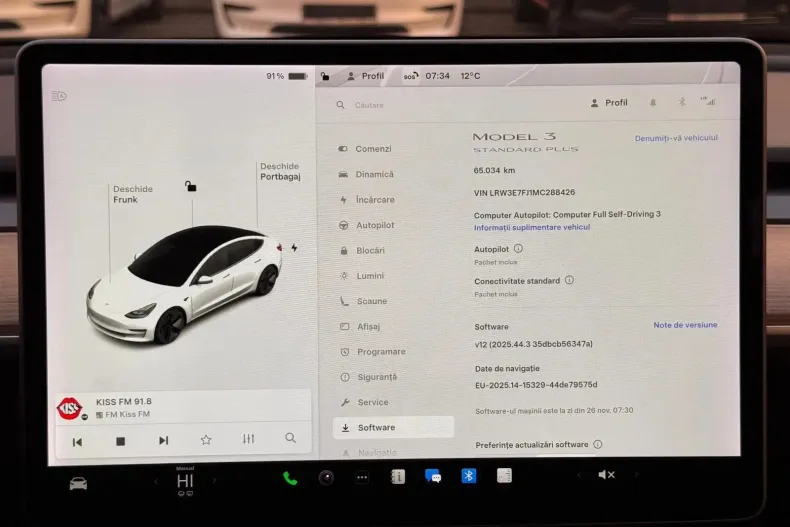This screenshot has height=527, width=790.
Task: Favorite the station with star icon
Action: coord(206,440)
